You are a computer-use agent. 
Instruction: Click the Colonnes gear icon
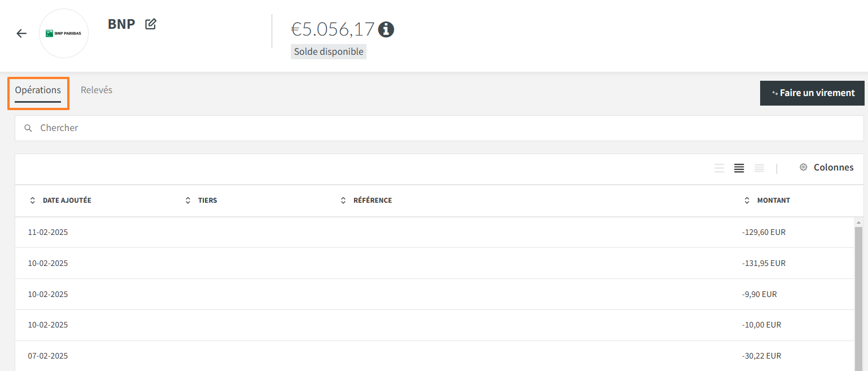pos(804,168)
